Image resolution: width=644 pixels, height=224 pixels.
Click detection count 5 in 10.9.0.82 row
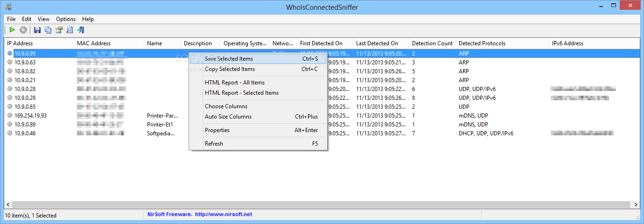point(413,71)
